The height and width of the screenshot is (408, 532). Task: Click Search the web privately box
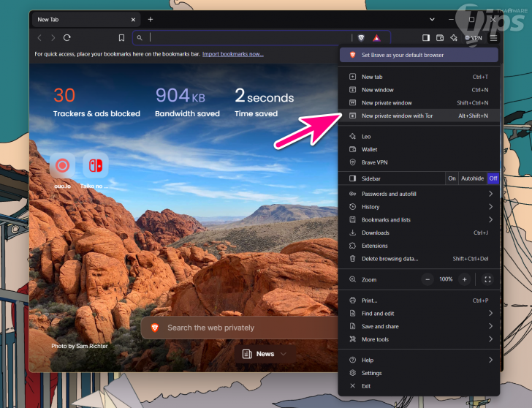(x=240, y=328)
